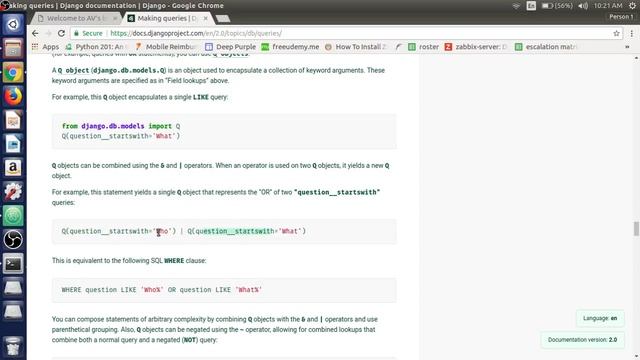Bookmark this page with the star icon
The width and height of the screenshot is (640, 360).
pos(616,33)
